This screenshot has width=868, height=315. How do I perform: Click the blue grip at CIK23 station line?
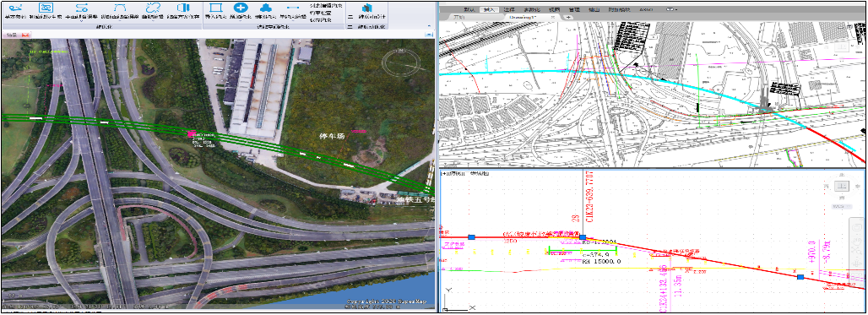583,237
